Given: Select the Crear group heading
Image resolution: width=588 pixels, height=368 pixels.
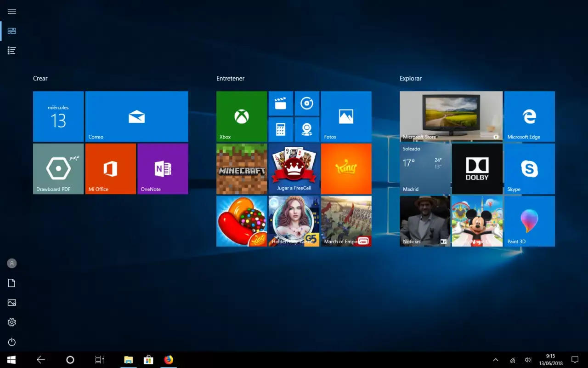Looking at the screenshot, I should pyautogui.click(x=40, y=79).
